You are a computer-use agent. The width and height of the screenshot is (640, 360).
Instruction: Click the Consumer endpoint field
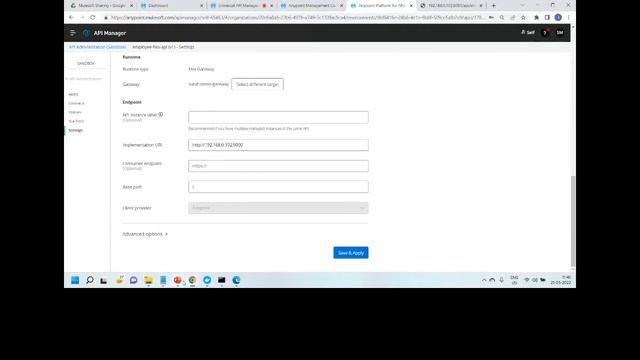[x=278, y=166]
